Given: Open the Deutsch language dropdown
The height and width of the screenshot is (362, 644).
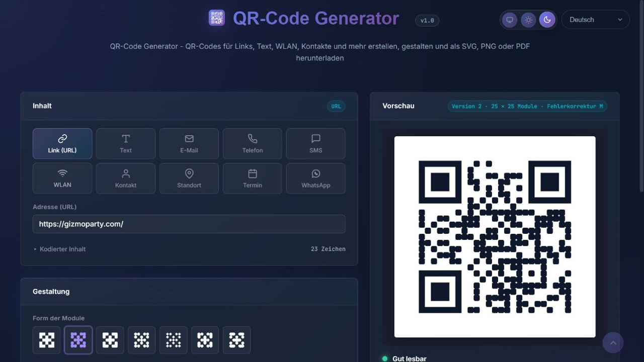Looking at the screenshot, I should click(x=596, y=20).
